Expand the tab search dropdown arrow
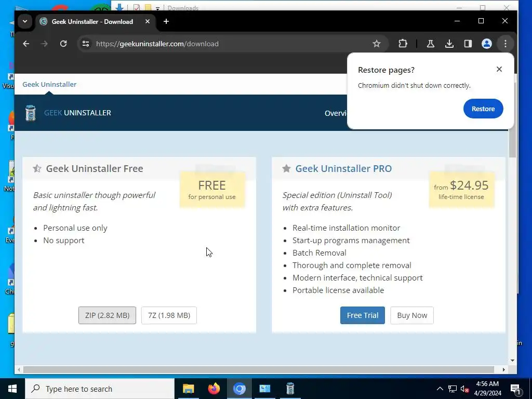Screen dimensions: 532x399 coord(25,21)
